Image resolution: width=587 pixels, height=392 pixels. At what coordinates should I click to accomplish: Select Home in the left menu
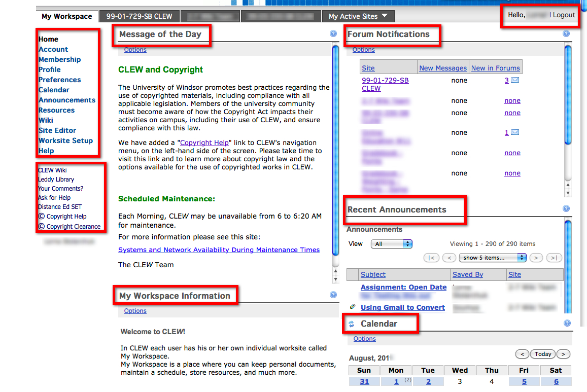click(48, 39)
